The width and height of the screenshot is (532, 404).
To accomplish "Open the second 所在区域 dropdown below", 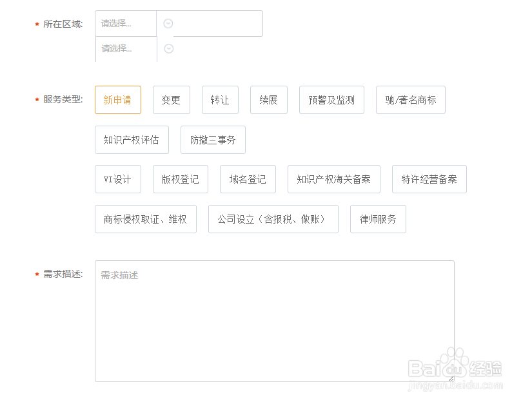I will tap(126, 49).
